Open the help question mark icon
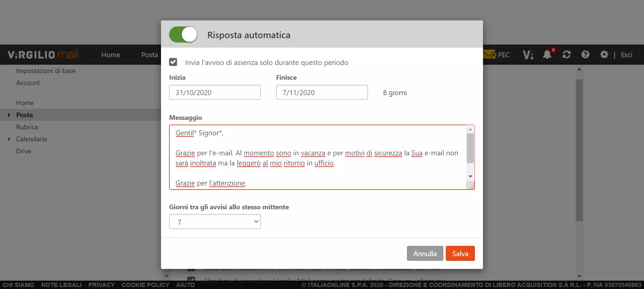The width and height of the screenshot is (644, 289). (585, 55)
